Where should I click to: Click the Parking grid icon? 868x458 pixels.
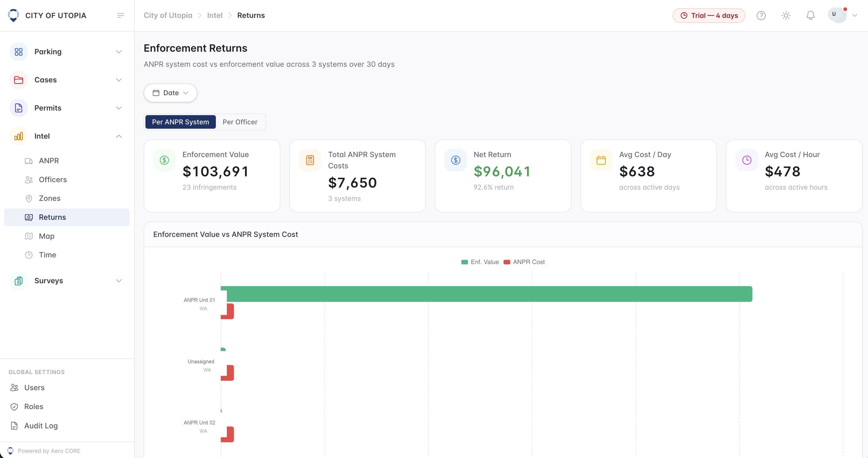tap(18, 52)
